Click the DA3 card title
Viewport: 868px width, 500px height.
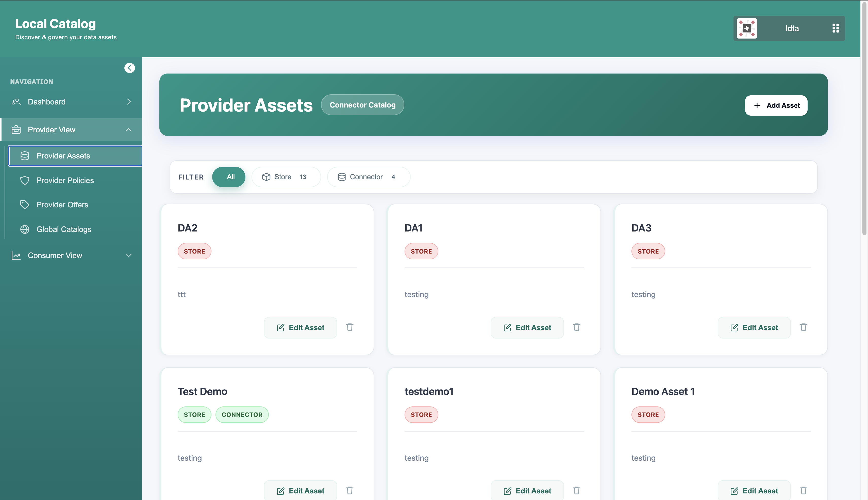[641, 228]
